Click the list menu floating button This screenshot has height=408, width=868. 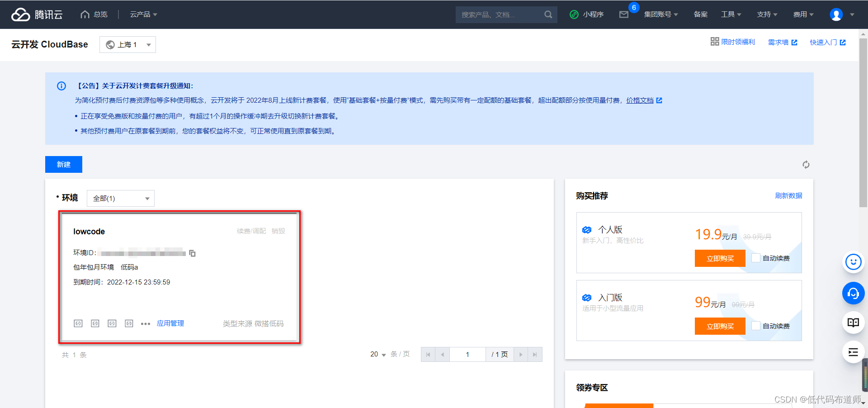853,352
